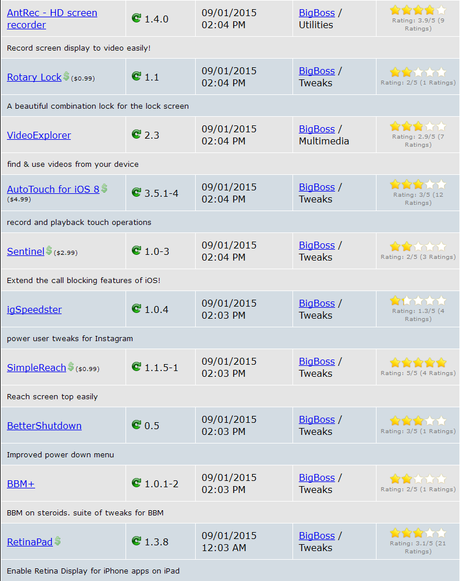Click the star rating for AntRec recorder
Viewport: 460px width, 581px height.
418,10
